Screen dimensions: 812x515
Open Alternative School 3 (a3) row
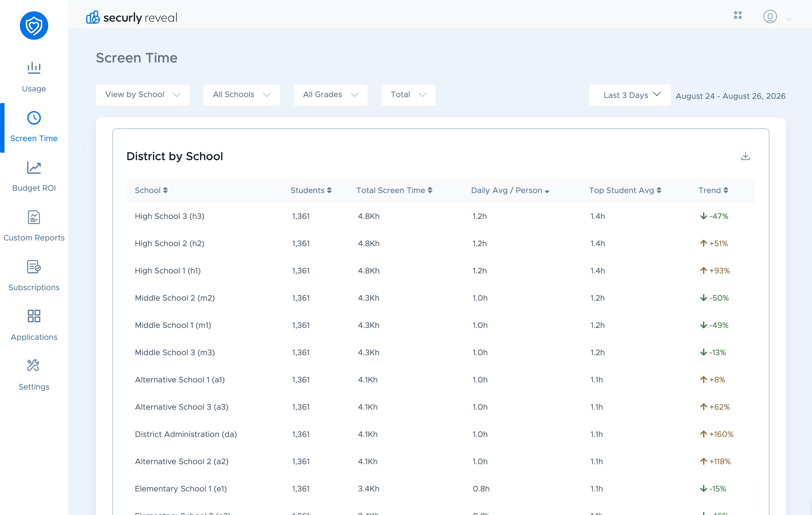click(x=441, y=407)
